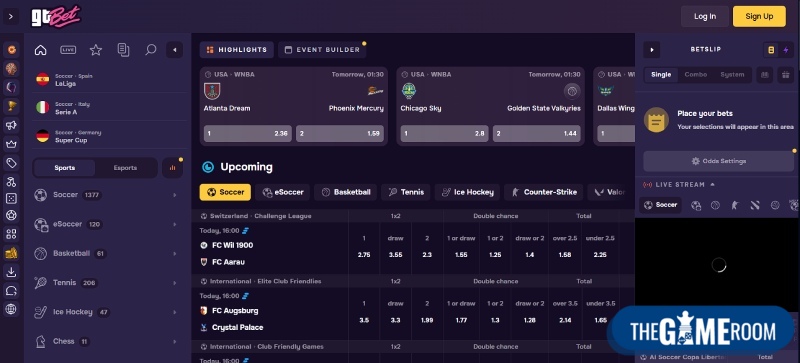The height and width of the screenshot is (363, 800).
Task: Select the Highlights tab
Action: coord(237,50)
